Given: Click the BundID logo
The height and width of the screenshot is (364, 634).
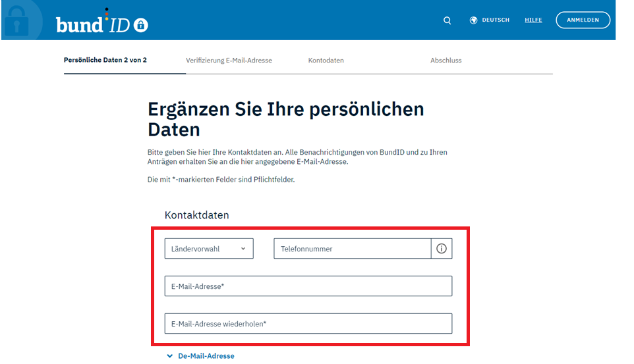Looking at the screenshot, I should [x=102, y=22].
